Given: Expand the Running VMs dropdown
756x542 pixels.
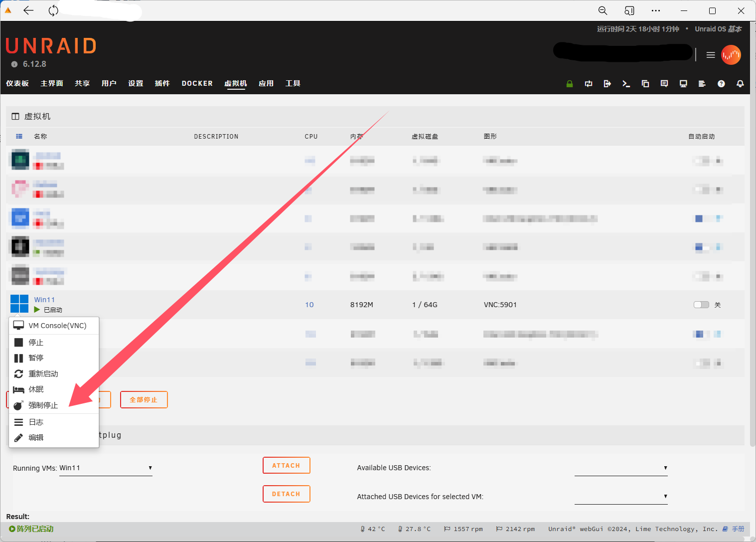Looking at the screenshot, I should pyautogui.click(x=106, y=468).
